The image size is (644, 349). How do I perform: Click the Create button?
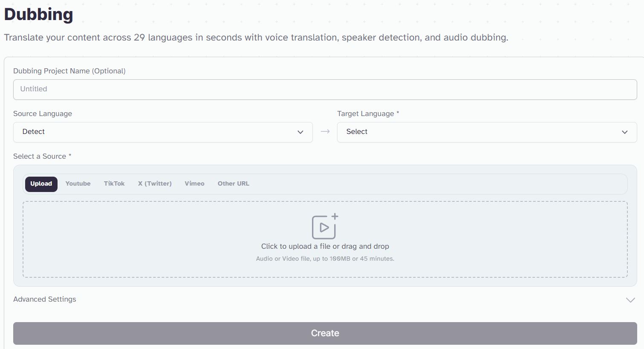point(325,333)
